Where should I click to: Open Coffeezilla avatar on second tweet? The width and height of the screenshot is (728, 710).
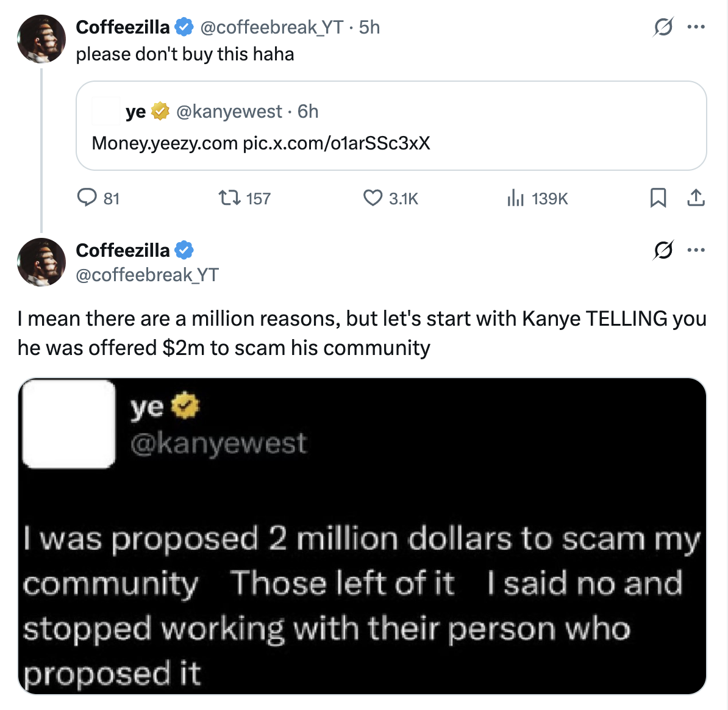click(41, 262)
